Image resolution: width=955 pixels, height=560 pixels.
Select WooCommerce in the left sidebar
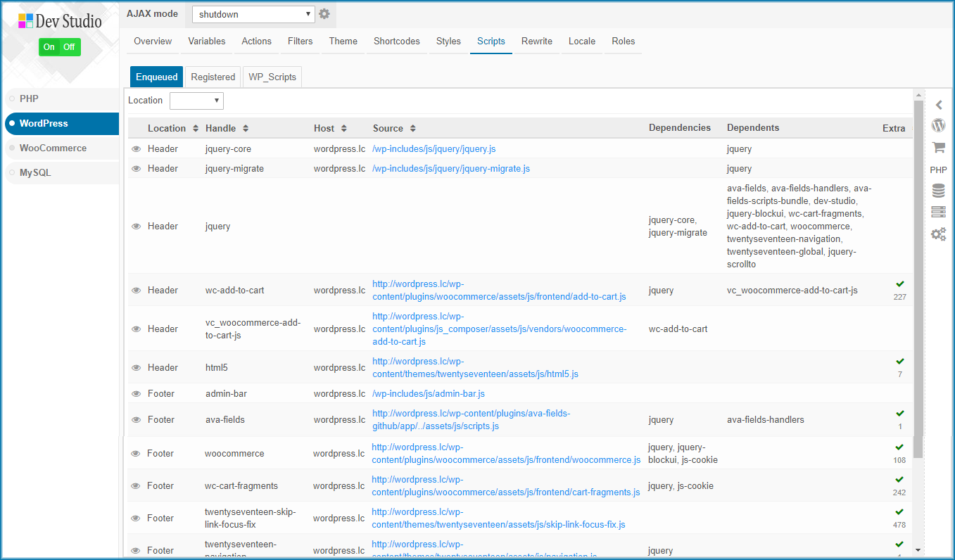click(62, 148)
